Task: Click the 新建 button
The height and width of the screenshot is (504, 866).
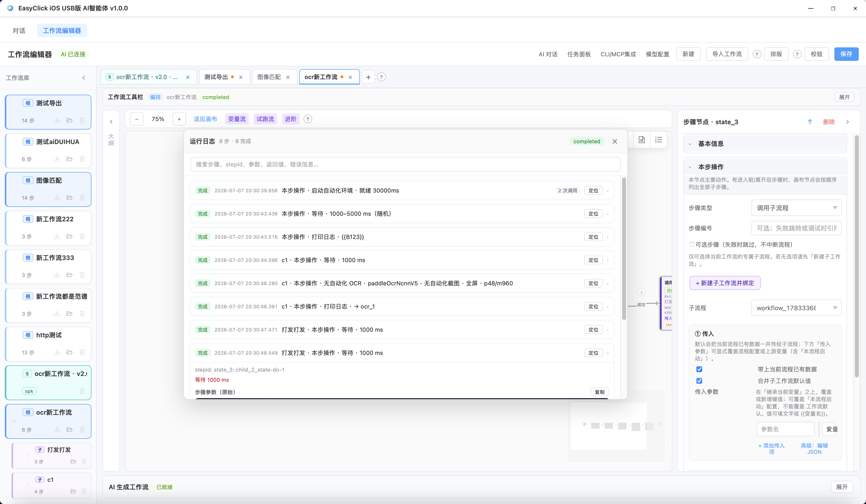Action: [x=688, y=54]
